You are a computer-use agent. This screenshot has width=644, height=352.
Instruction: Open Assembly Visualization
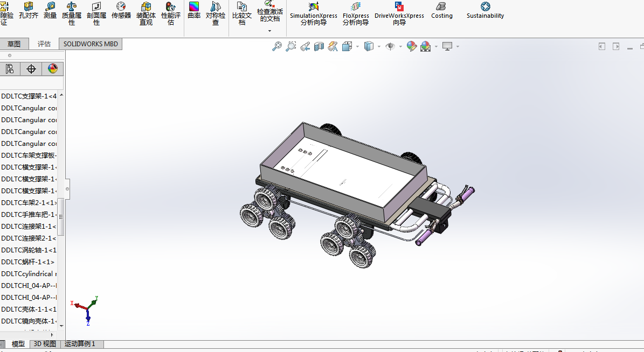146,13
